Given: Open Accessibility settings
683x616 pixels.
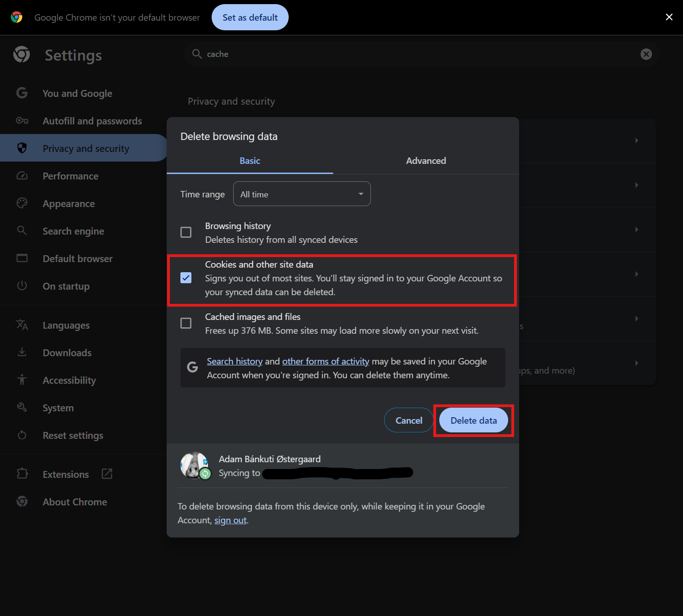Looking at the screenshot, I should [69, 381].
